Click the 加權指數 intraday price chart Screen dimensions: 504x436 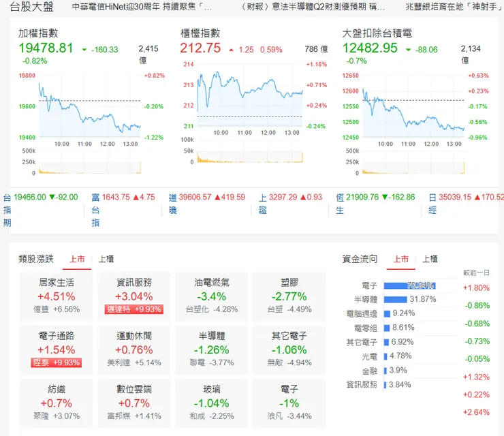(x=90, y=108)
